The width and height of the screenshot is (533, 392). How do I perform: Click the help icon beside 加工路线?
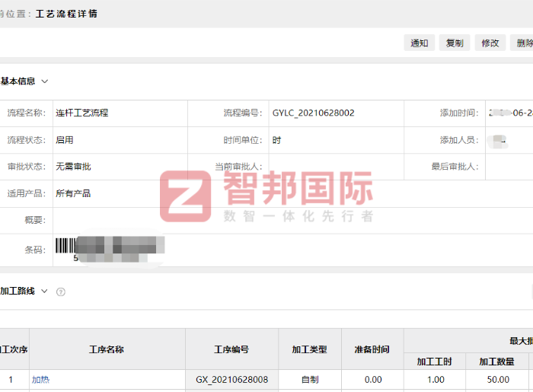point(61,292)
